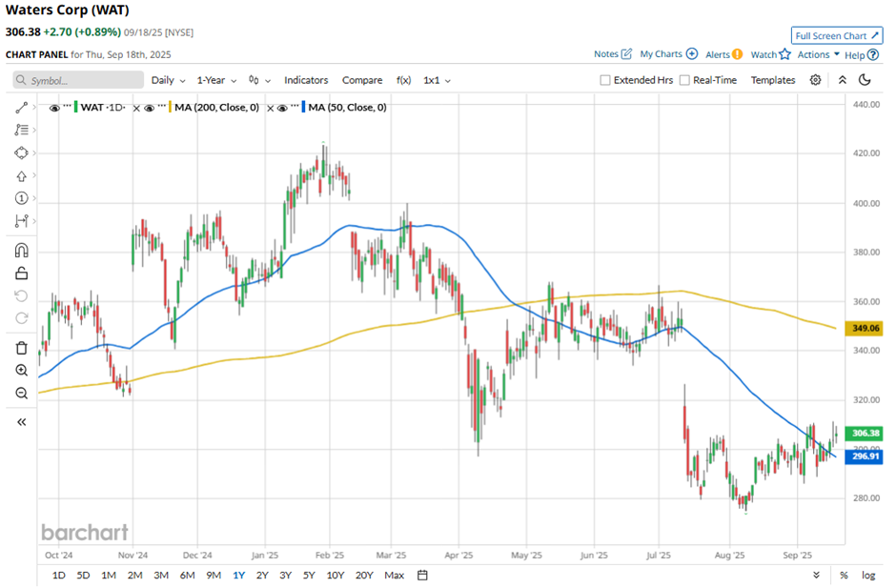Select the Max time range
This screenshot has height=588, width=896.
coord(395,576)
